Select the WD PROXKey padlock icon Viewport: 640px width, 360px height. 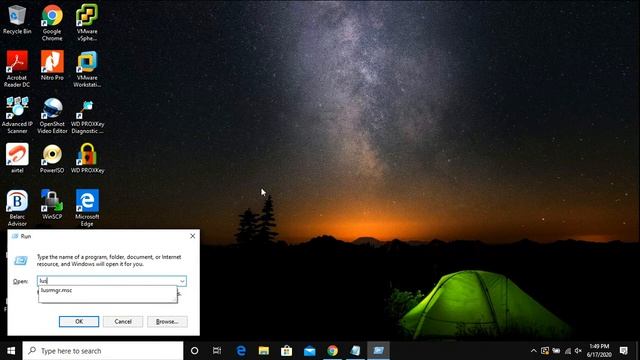[x=87, y=158]
